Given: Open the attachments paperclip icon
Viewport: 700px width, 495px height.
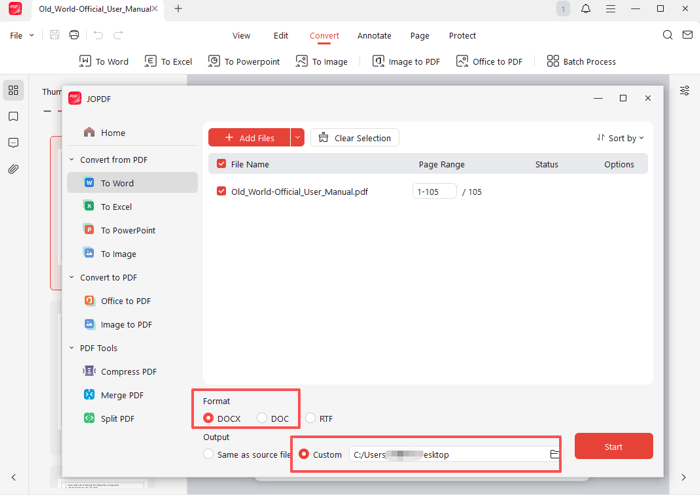Looking at the screenshot, I should pos(13,169).
